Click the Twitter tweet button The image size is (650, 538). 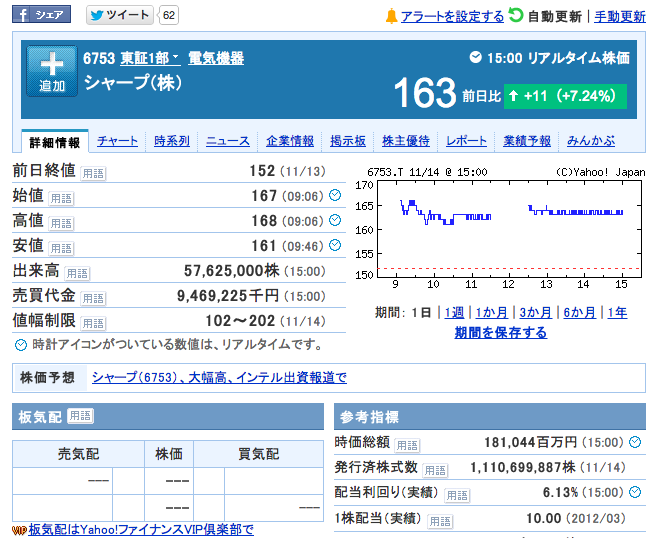[120, 15]
